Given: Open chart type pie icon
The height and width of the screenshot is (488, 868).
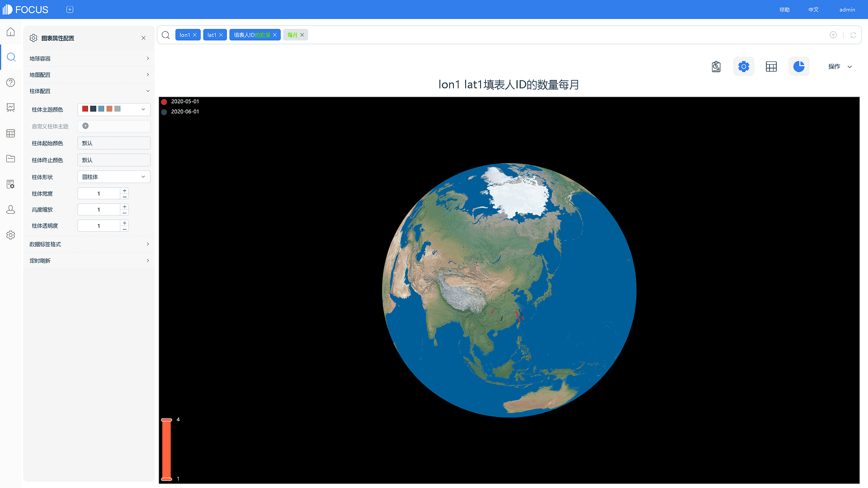Looking at the screenshot, I should [799, 66].
